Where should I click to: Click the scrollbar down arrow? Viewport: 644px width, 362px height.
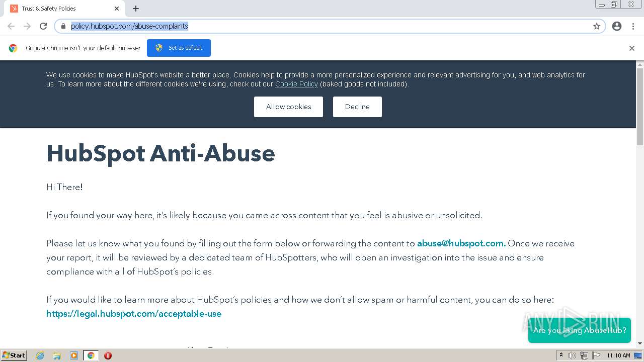tap(640, 343)
